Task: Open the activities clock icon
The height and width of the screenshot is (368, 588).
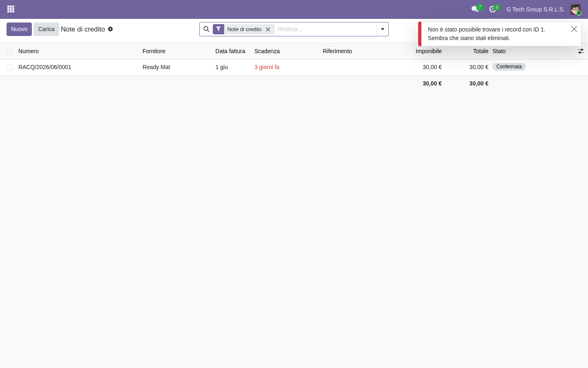Action: 492,9
